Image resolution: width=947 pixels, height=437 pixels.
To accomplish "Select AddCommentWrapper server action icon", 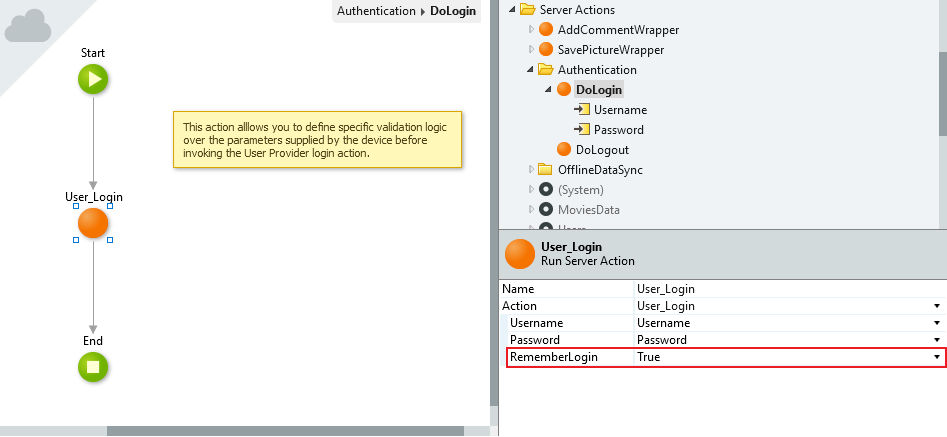I will pos(545,30).
